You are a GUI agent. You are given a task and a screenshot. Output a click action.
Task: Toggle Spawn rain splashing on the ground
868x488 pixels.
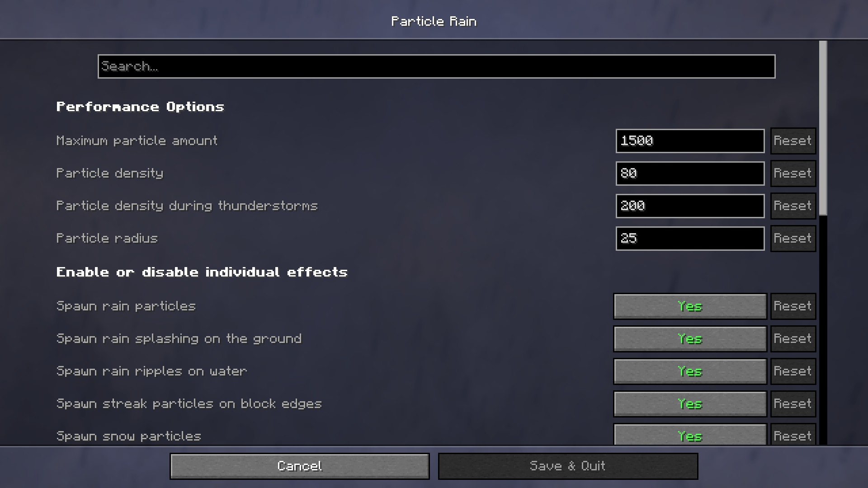(x=690, y=339)
